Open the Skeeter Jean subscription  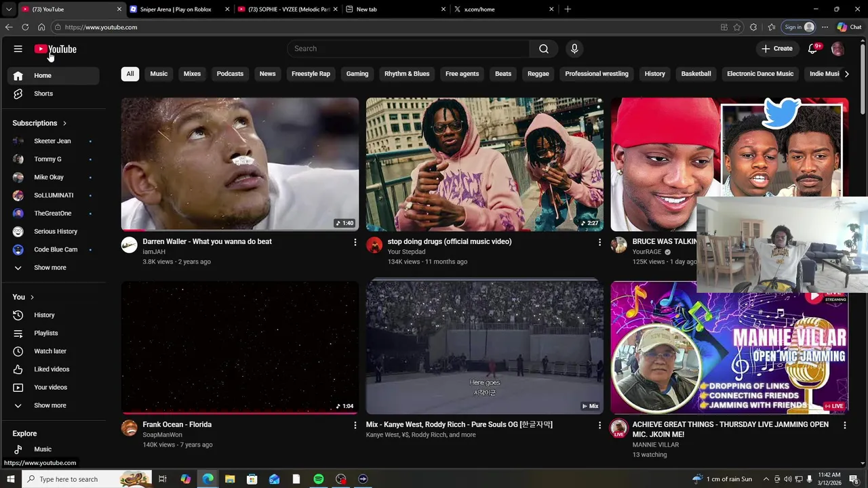point(53,141)
